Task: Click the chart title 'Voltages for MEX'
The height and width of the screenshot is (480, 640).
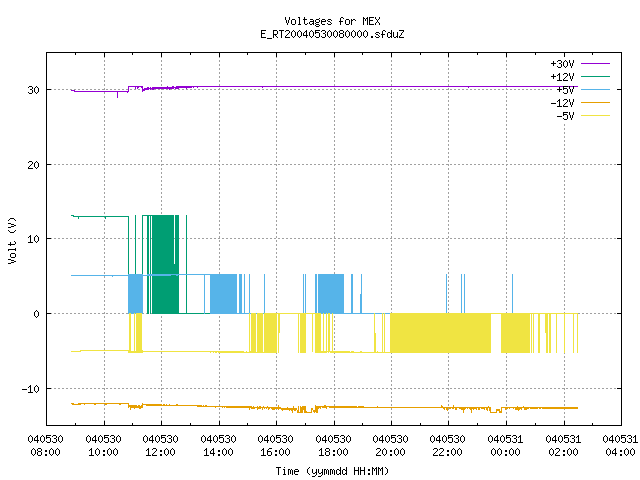Action: (x=332, y=21)
